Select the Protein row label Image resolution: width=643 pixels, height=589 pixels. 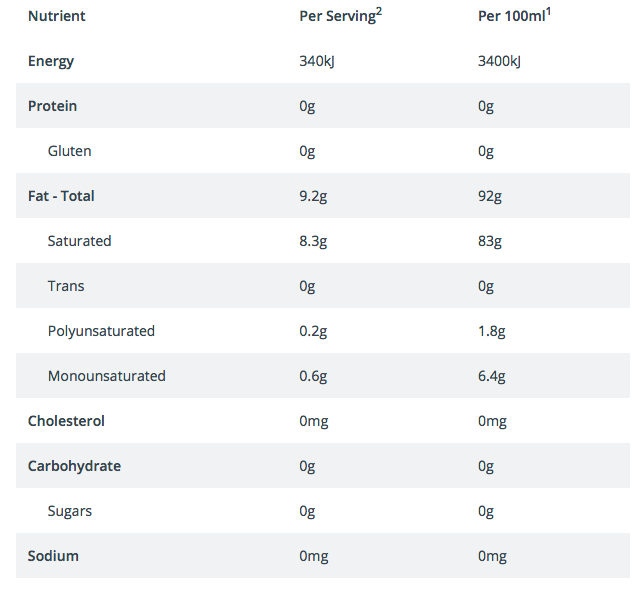[53, 106]
